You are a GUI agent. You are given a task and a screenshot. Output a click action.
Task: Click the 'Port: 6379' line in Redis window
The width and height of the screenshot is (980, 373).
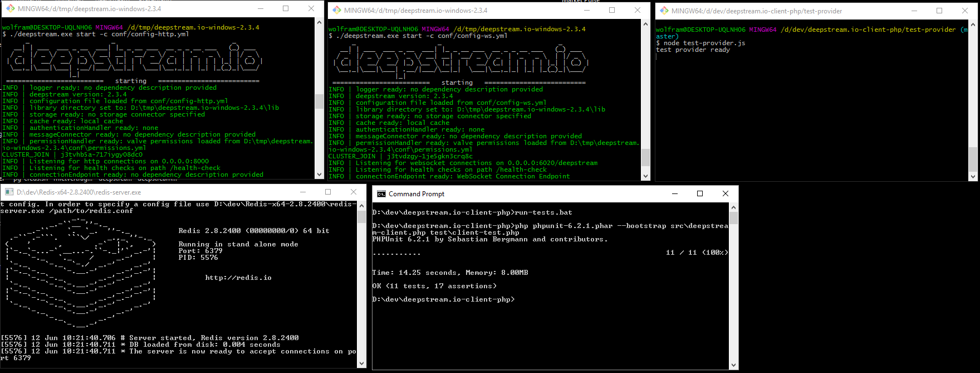[x=200, y=251]
